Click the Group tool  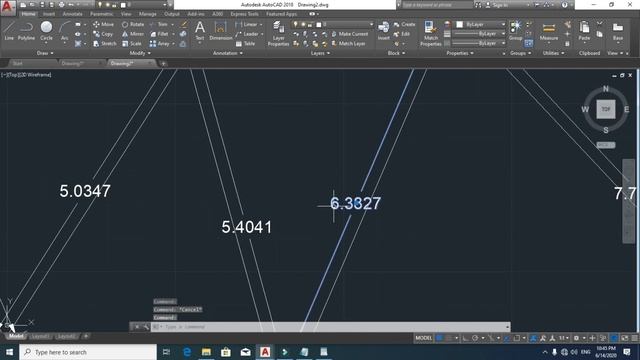(516, 31)
